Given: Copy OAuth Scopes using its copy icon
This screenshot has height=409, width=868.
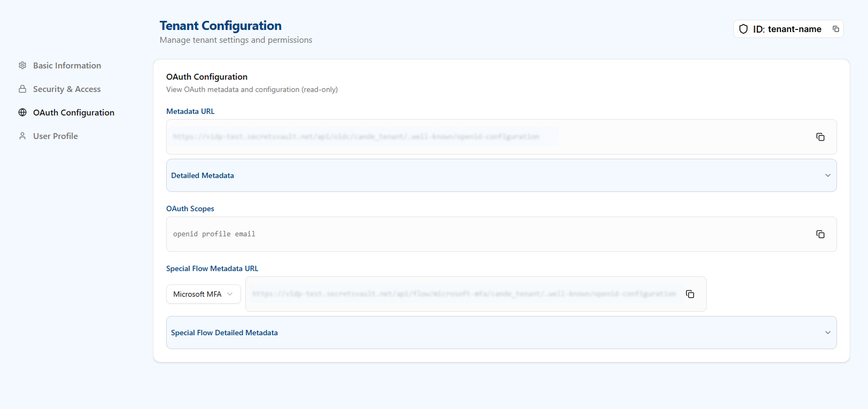Looking at the screenshot, I should tap(820, 234).
